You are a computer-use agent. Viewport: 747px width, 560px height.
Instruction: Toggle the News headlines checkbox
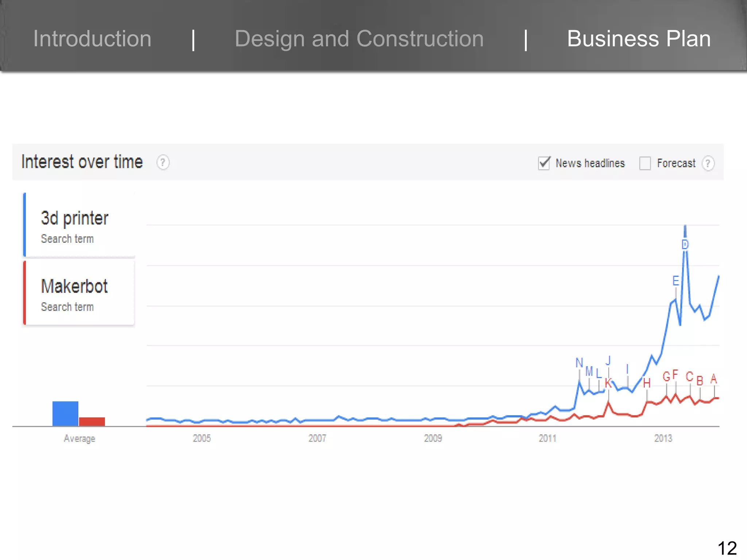pos(544,163)
